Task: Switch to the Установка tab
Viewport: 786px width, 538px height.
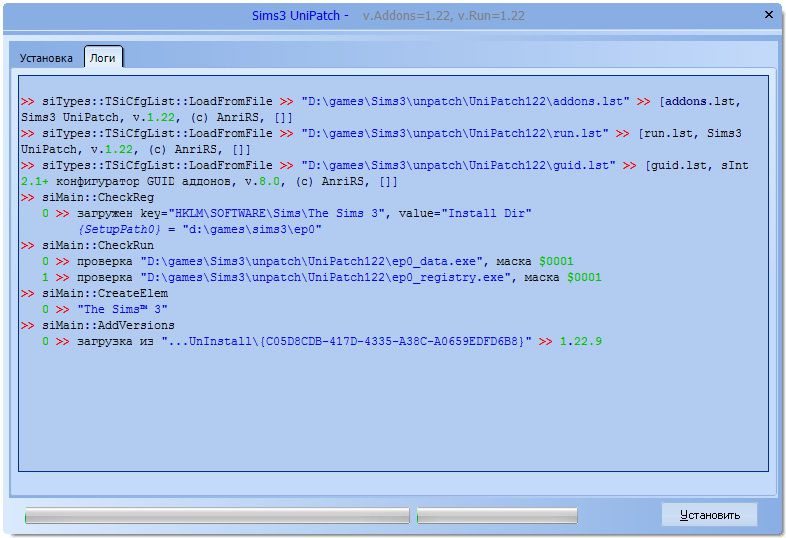Action: pos(46,58)
